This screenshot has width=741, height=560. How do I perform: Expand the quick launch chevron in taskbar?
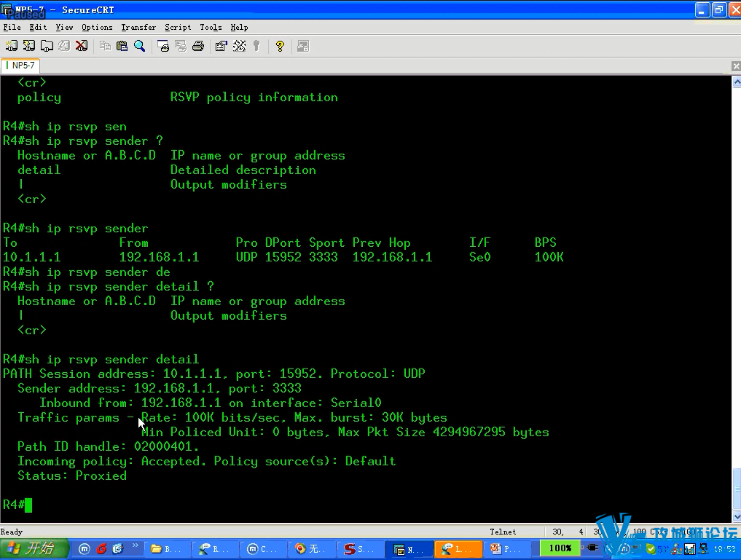pos(136,545)
